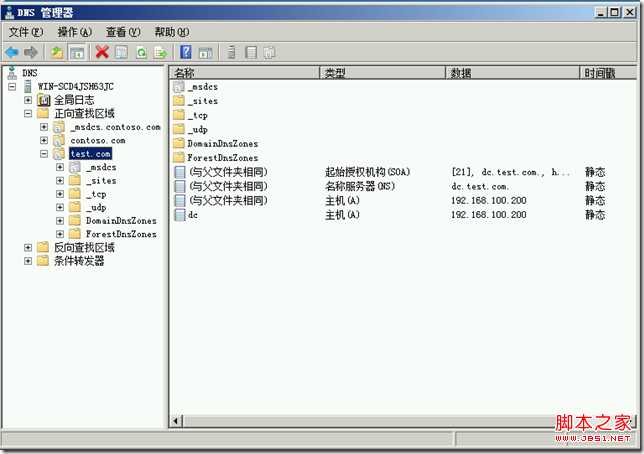
Task: Select the 名称服务器 (NS) record row
Action: pyautogui.click(x=389, y=186)
